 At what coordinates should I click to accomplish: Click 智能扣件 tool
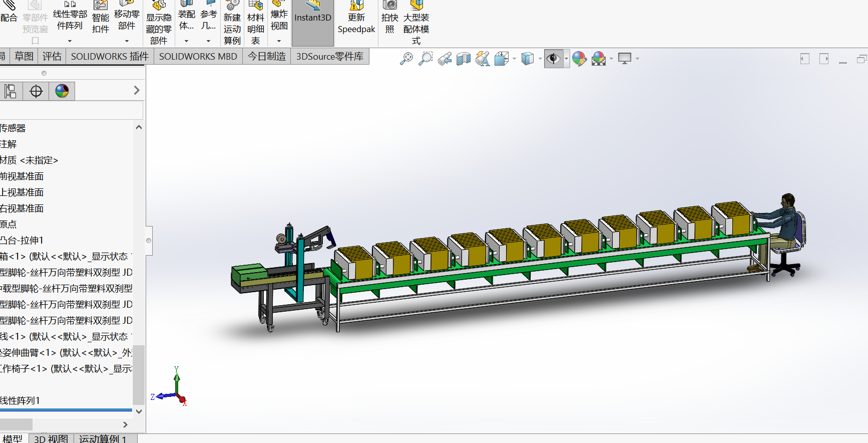(101, 18)
